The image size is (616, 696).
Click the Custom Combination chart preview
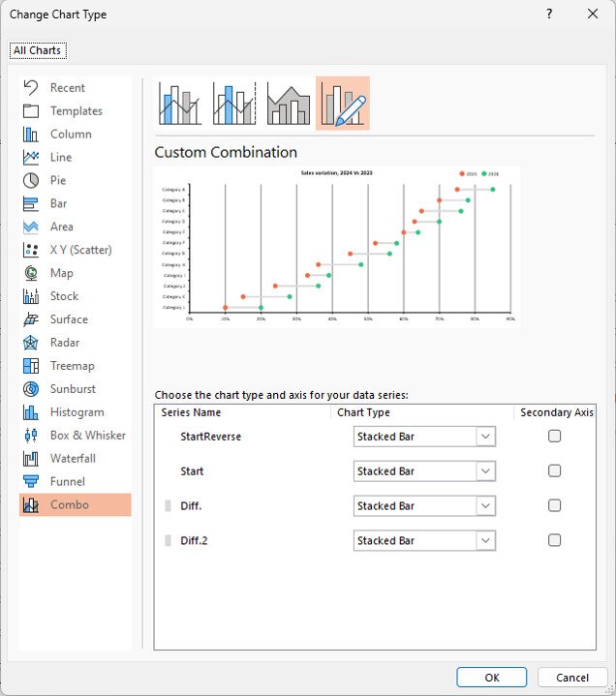[x=337, y=247]
